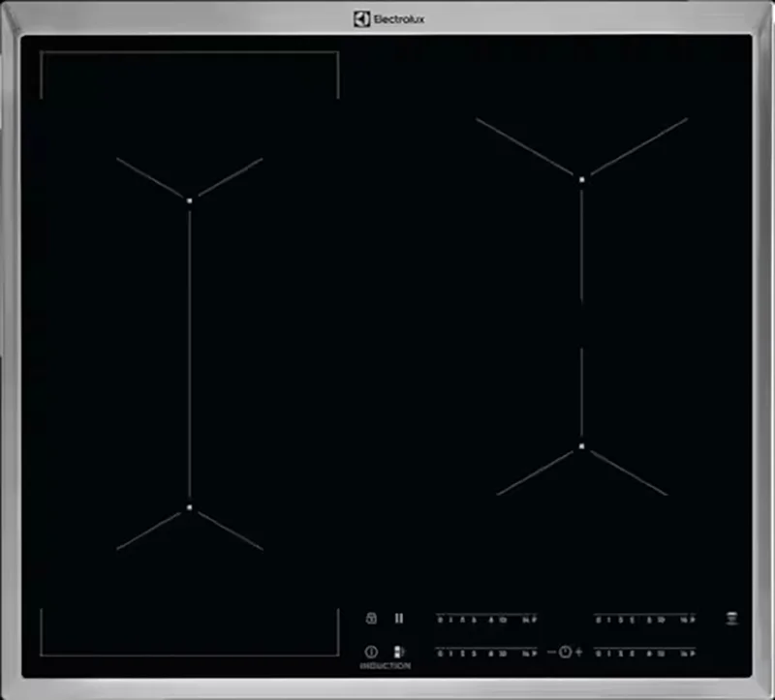Select the rear-right zone center marker

click(580, 178)
